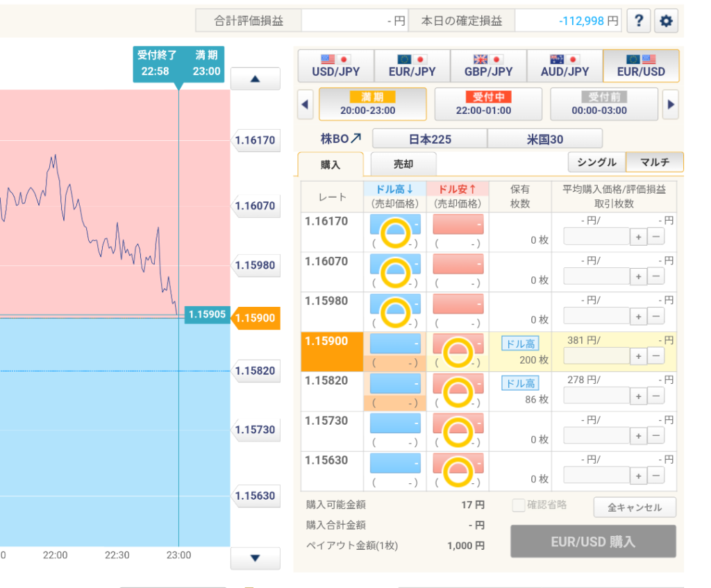Show next expiry time slots

(670, 105)
